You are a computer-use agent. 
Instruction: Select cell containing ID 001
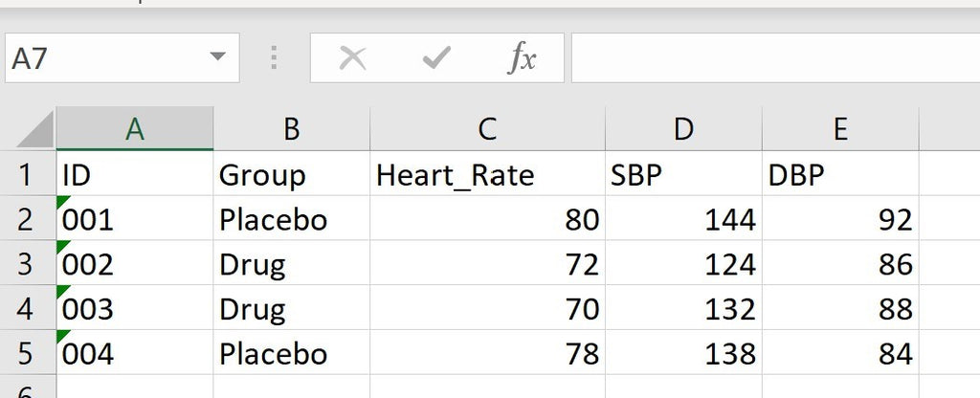click(135, 220)
